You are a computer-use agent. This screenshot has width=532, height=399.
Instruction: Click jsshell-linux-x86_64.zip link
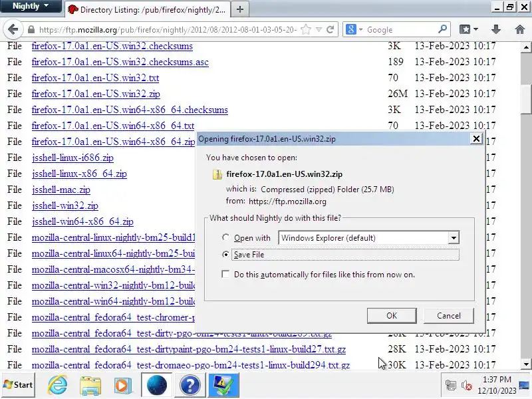pos(79,174)
